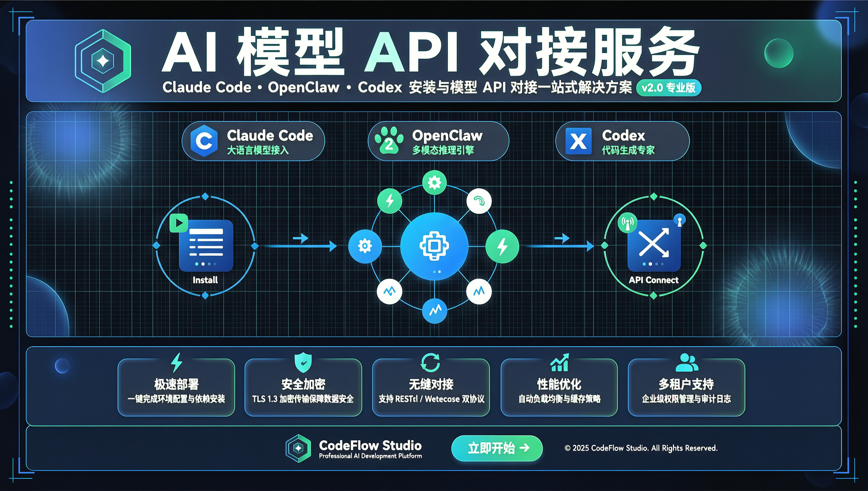Click the 立即开始 button
Viewport: 868px width, 491px height.
[x=497, y=449]
